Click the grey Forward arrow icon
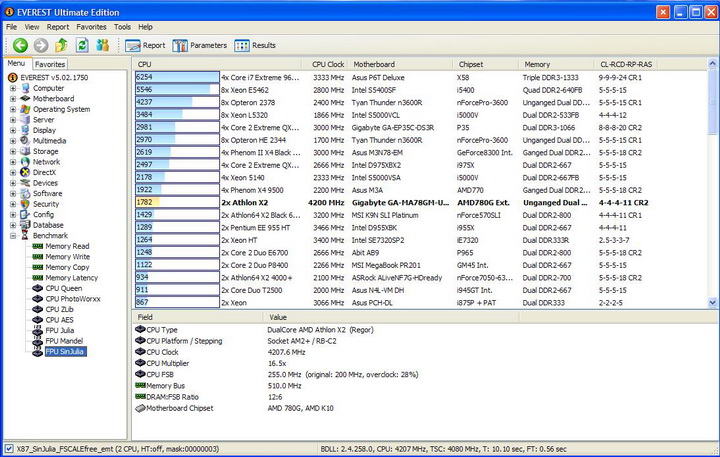This screenshot has height=457, width=720. [x=41, y=45]
